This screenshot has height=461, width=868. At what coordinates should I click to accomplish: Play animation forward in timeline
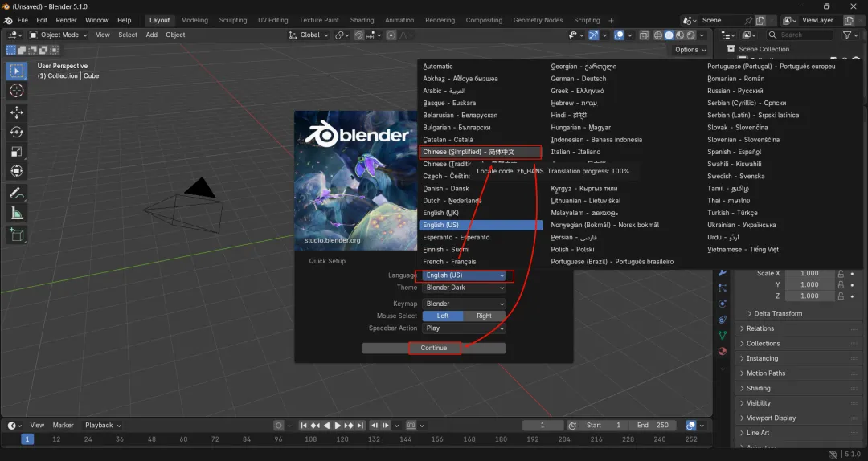coord(337,425)
